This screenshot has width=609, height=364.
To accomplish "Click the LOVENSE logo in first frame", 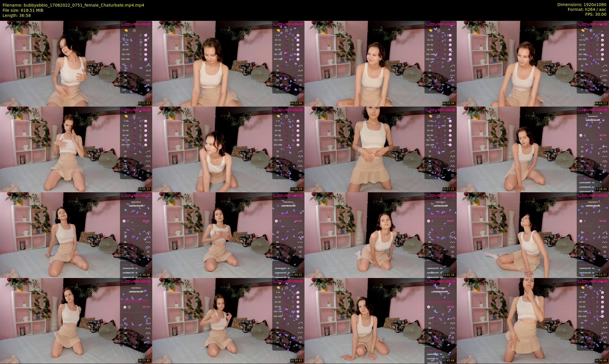I will (136, 24).
